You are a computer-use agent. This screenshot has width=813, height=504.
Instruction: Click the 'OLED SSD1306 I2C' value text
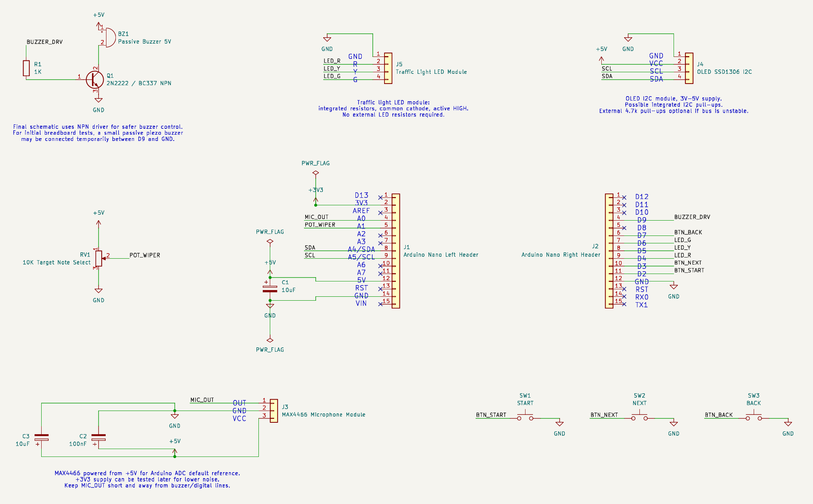[725, 72]
